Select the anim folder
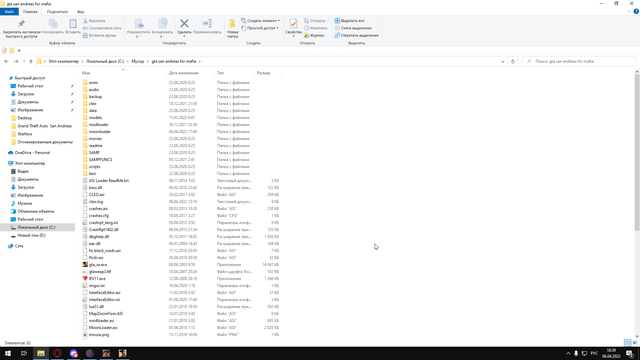The width and height of the screenshot is (640, 360). click(93, 82)
